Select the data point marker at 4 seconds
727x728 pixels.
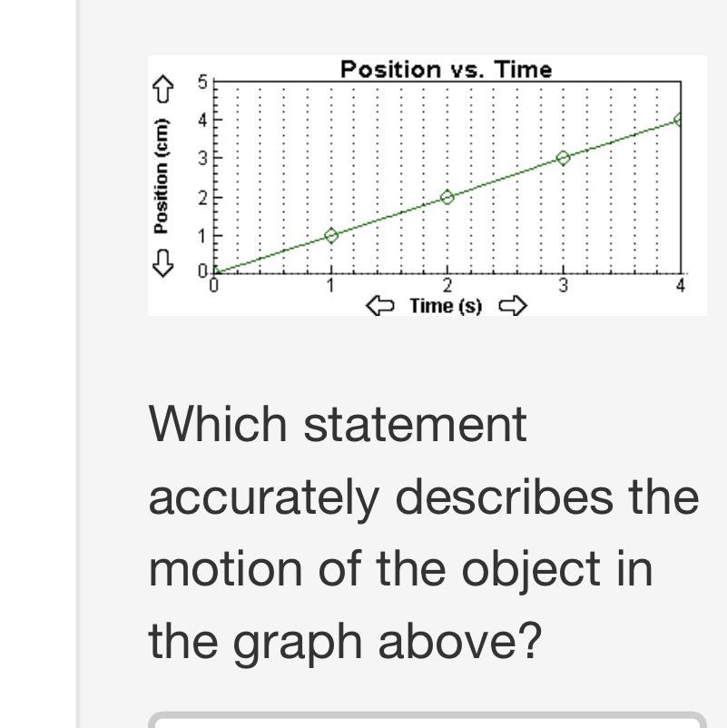(678, 119)
